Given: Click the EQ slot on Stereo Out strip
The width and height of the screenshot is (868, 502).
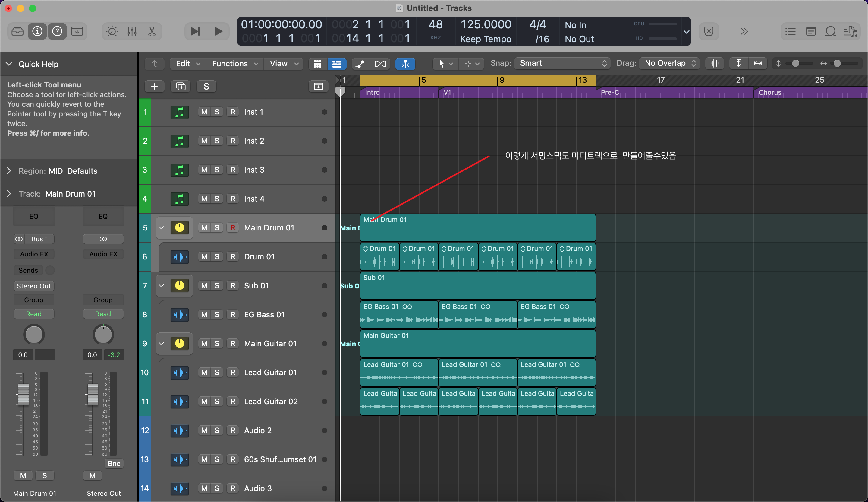Looking at the screenshot, I should coord(103,217).
